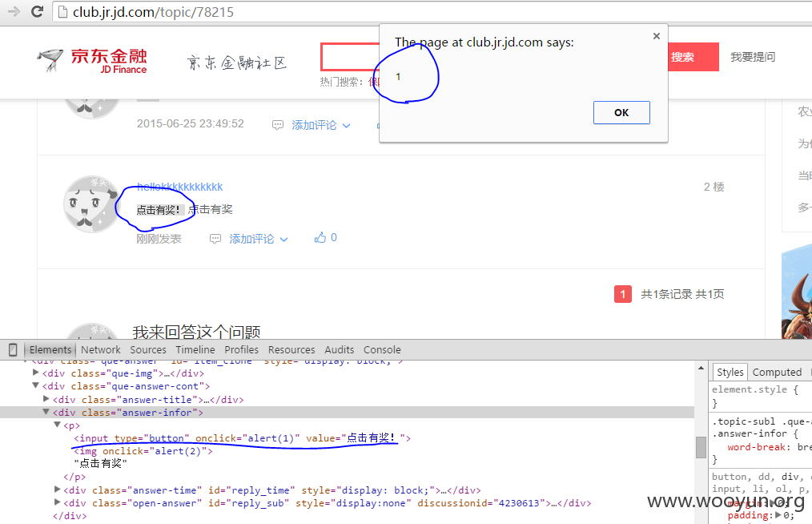Expand the margin property triangle in Styles

(772, 502)
